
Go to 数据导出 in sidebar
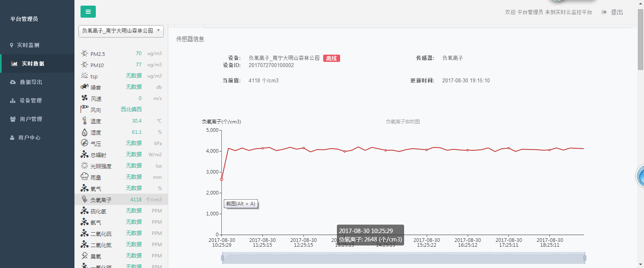(31, 82)
